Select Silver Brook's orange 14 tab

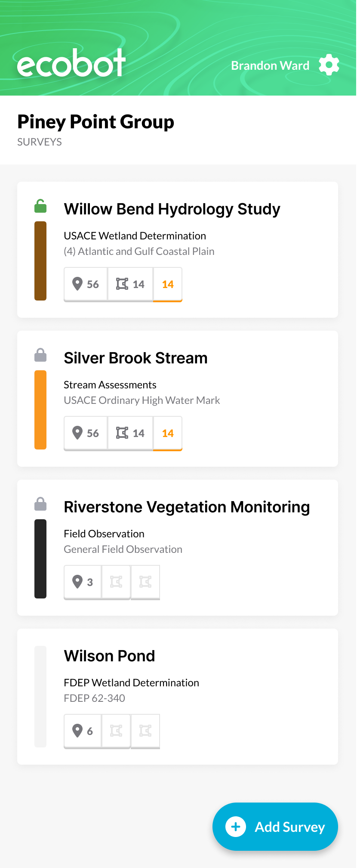tap(168, 433)
